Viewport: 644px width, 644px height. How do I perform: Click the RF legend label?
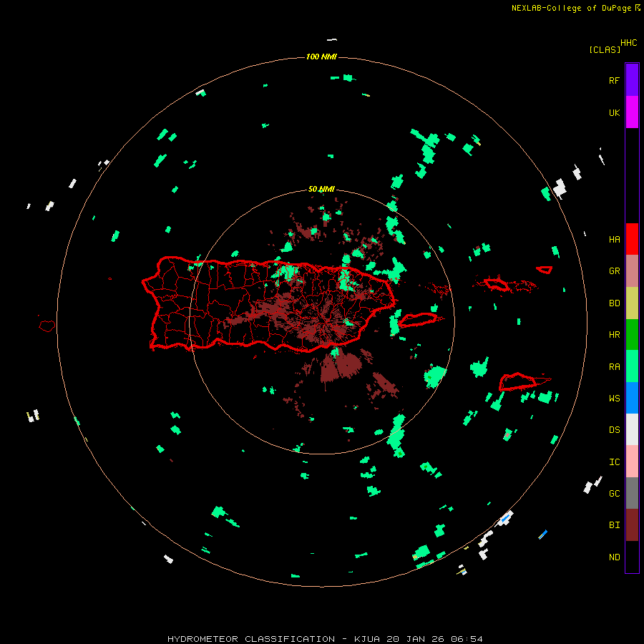click(614, 80)
